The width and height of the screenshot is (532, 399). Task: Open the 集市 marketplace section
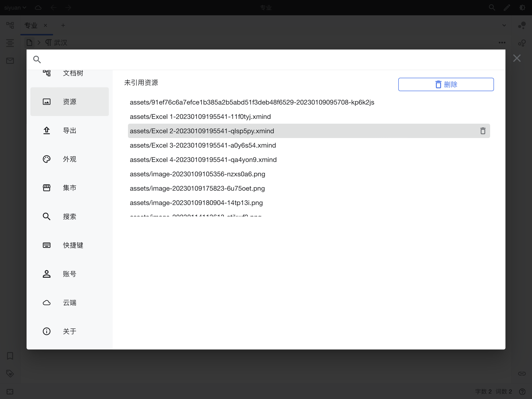[x=69, y=188]
